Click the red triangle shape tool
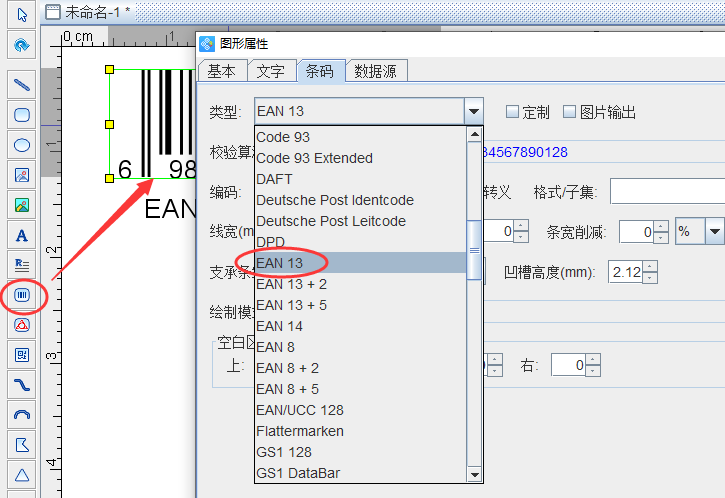The height and width of the screenshot is (498, 725). [x=22, y=325]
